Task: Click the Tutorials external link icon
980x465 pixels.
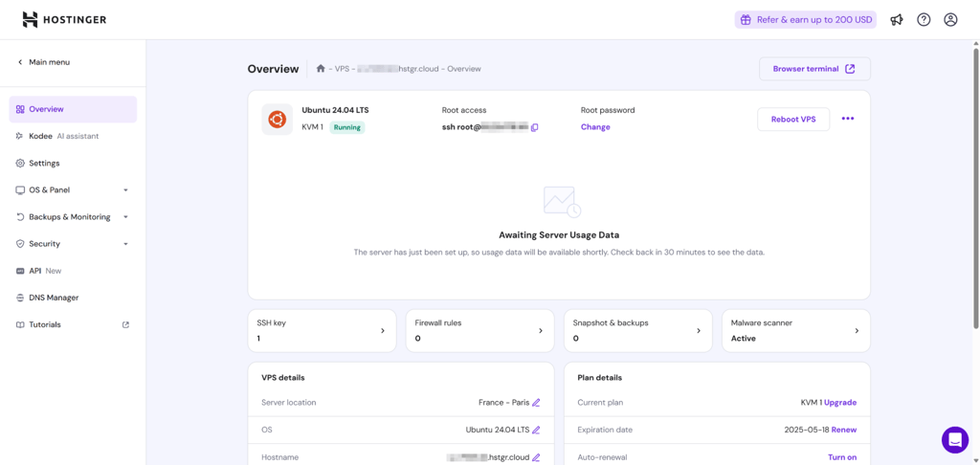Action: 125,325
